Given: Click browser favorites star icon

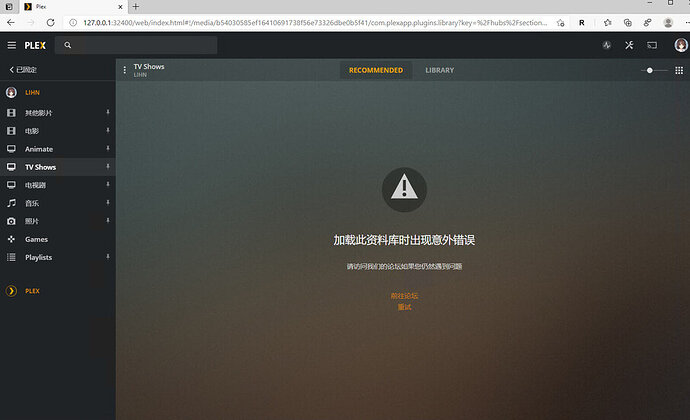Looking at the screenshot, I should pos(607,22).
